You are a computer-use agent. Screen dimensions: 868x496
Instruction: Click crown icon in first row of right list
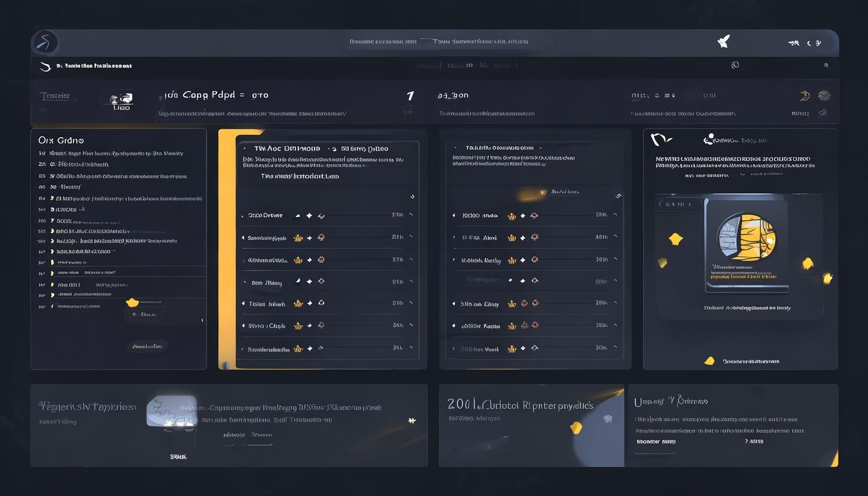512,216
